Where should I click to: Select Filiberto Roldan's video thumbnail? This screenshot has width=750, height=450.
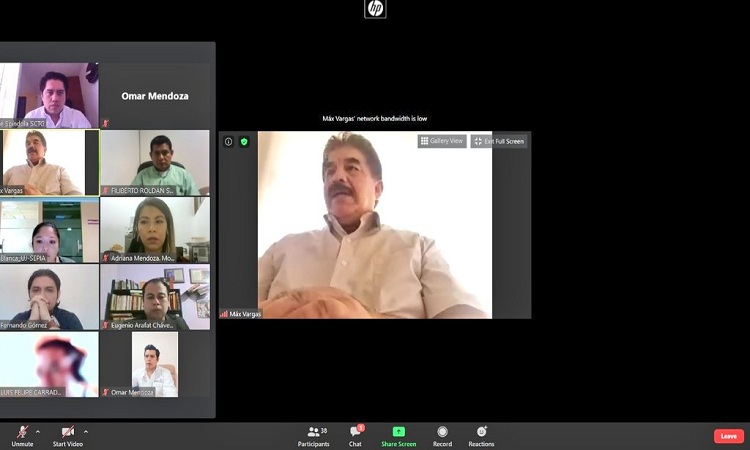[x=154, y=162]
